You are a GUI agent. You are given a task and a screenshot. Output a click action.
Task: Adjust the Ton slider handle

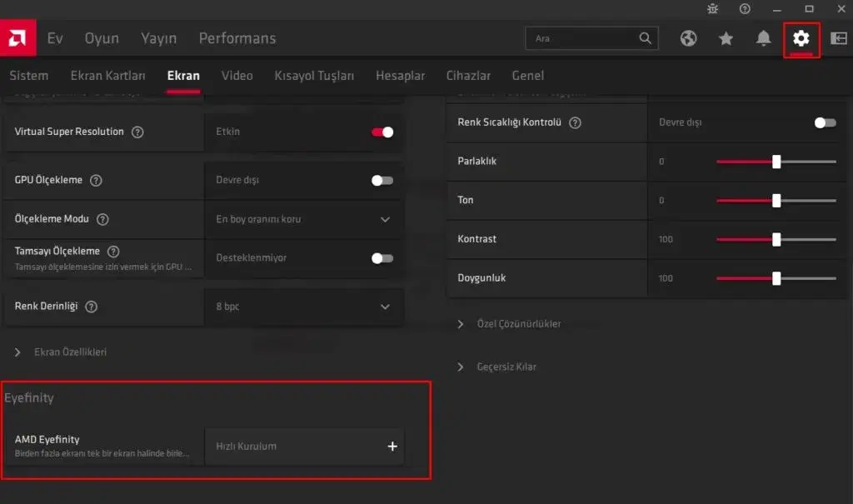pos(776,201)
